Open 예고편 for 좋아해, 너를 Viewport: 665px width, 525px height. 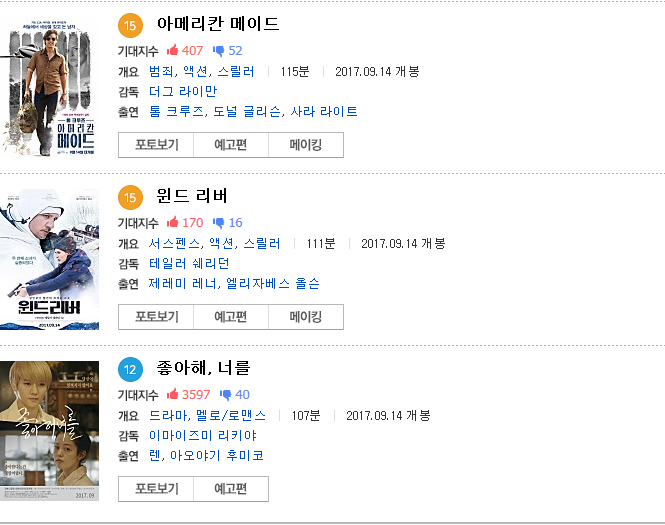pyautogui.click(x=231, y=489)
